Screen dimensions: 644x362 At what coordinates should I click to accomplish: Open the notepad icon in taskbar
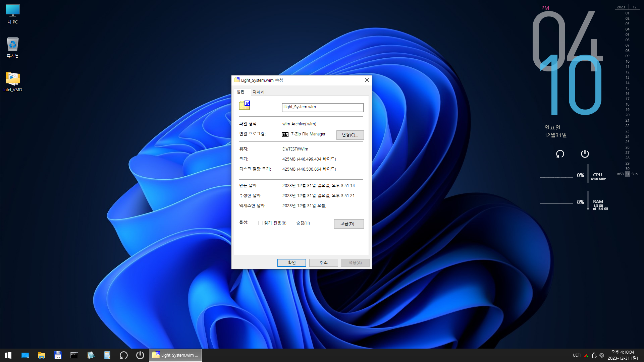point(91,355)
